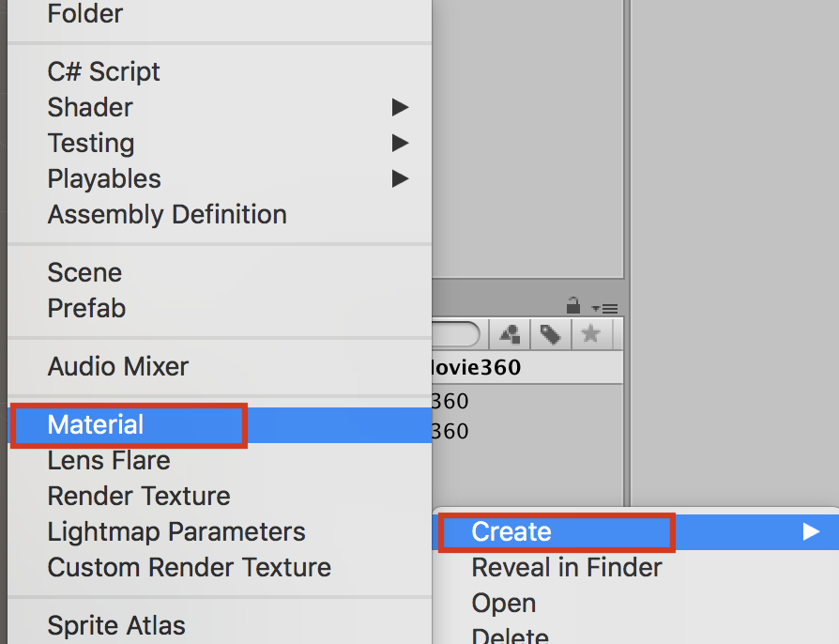Create a new Folder
This screenshot has height=644, width=839.
point(85,14)
